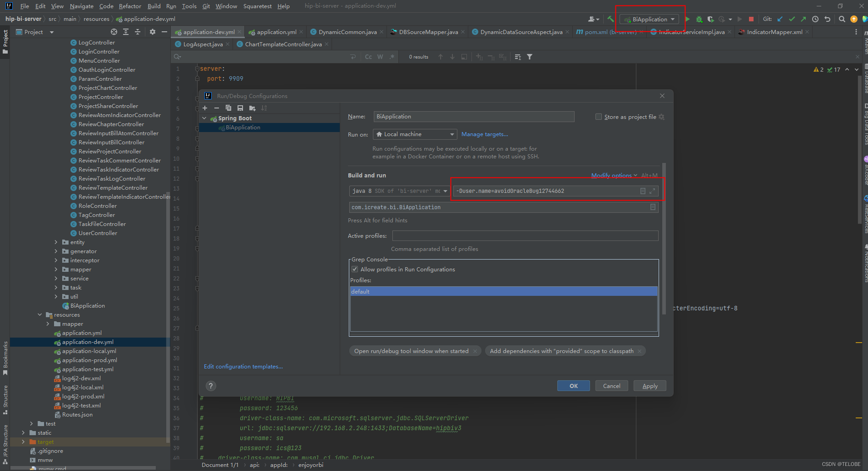The height and width of the screenshot is (471, 868).
Task: Toggle Regex search option
Action: coord(392,57)
